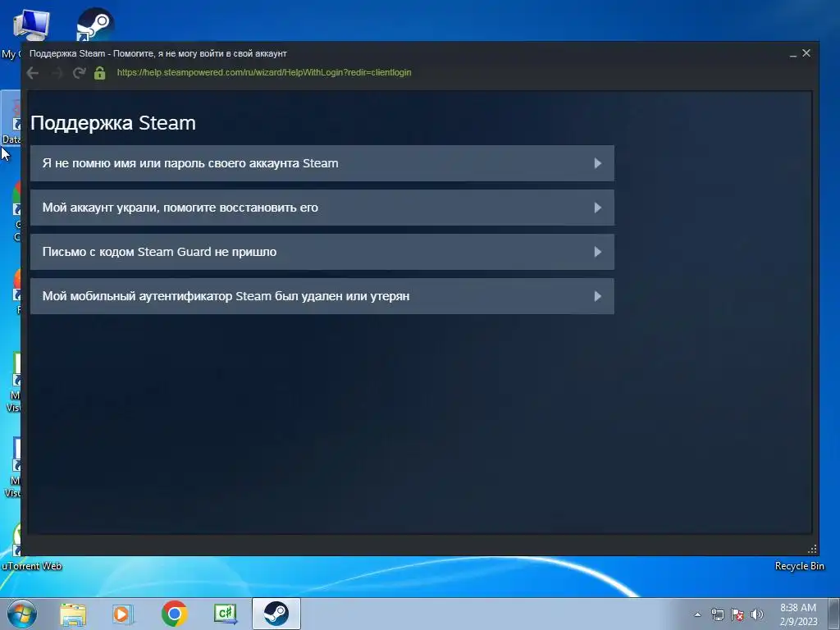The width and height of the screenshot is (840, 630).
Task: Grab the window resize grip corner
Action: tap(812, 549)
